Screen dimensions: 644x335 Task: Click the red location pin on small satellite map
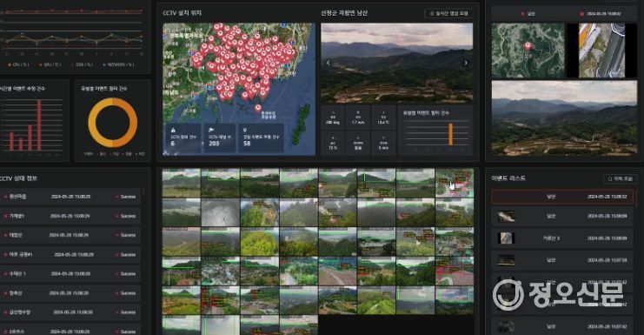(528, 46)
